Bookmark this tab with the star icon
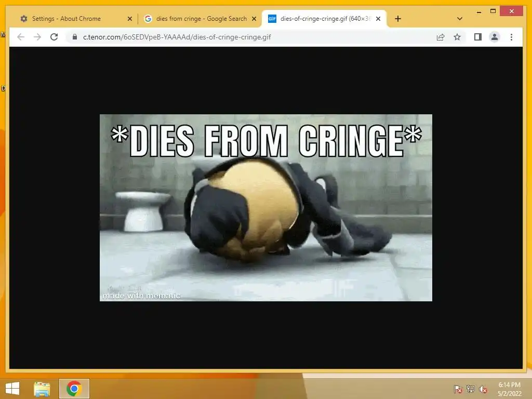Viewport: 532px width, 399px height. point(457,37)
